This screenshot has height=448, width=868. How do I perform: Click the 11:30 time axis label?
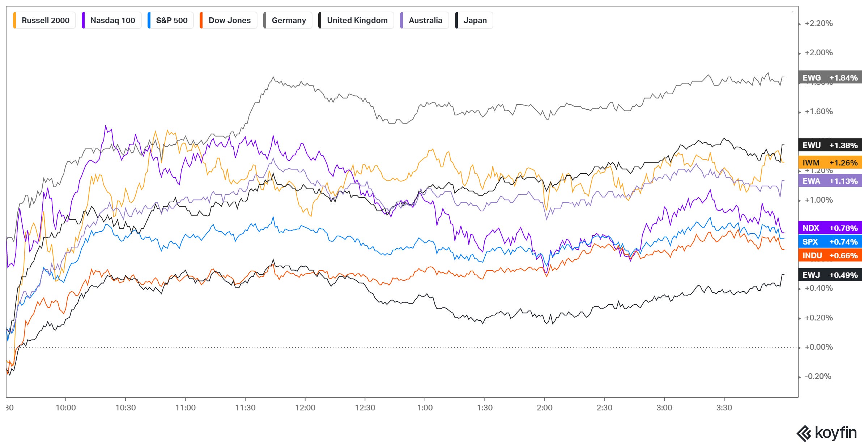pos(245,408)
